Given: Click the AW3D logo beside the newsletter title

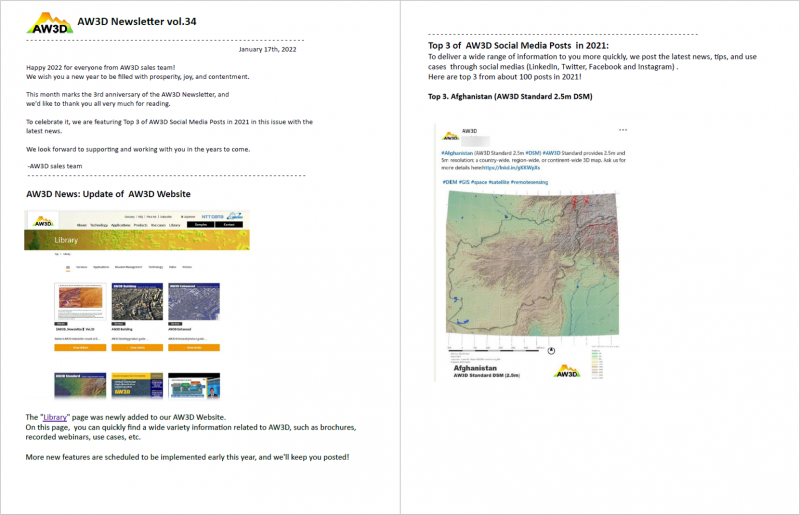Looking at the screenshot, I should pyautogui.click(x=49, y=23).
